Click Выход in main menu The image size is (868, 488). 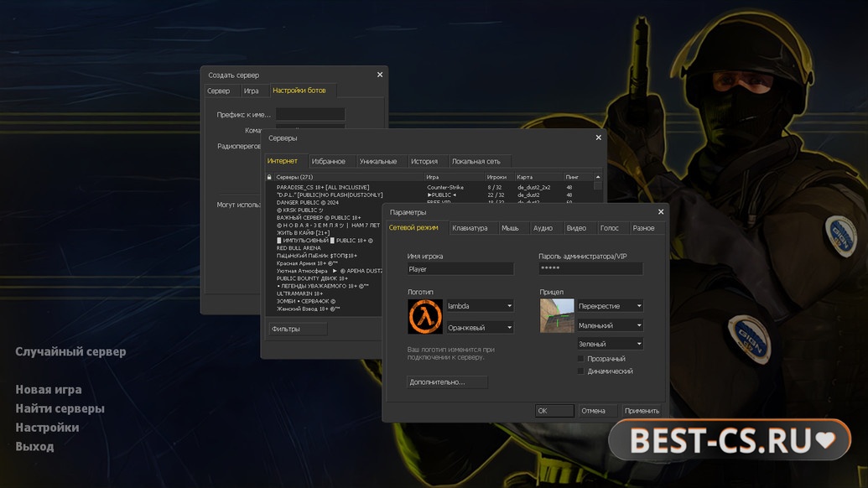pyautogui.click(x=34, y=446)
